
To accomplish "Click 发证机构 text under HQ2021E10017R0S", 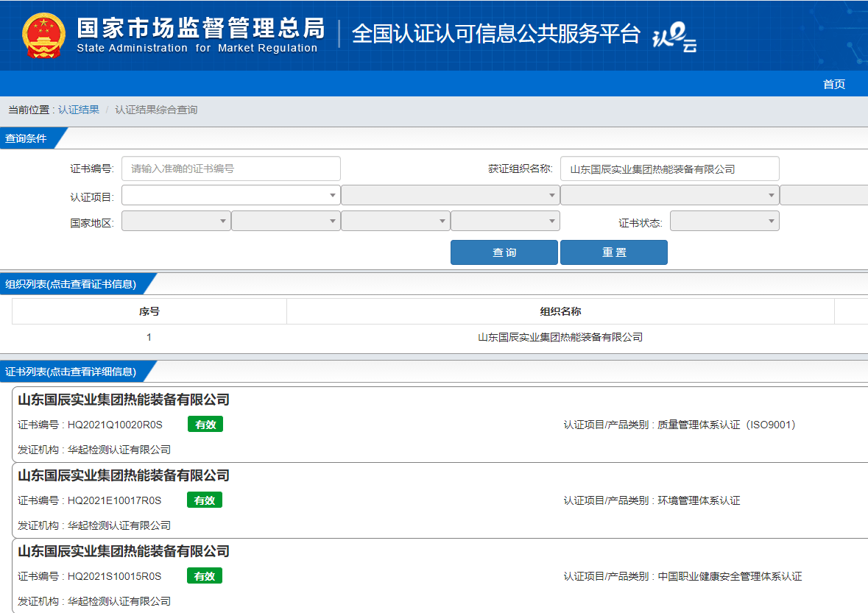I will (x=94, y=525).
